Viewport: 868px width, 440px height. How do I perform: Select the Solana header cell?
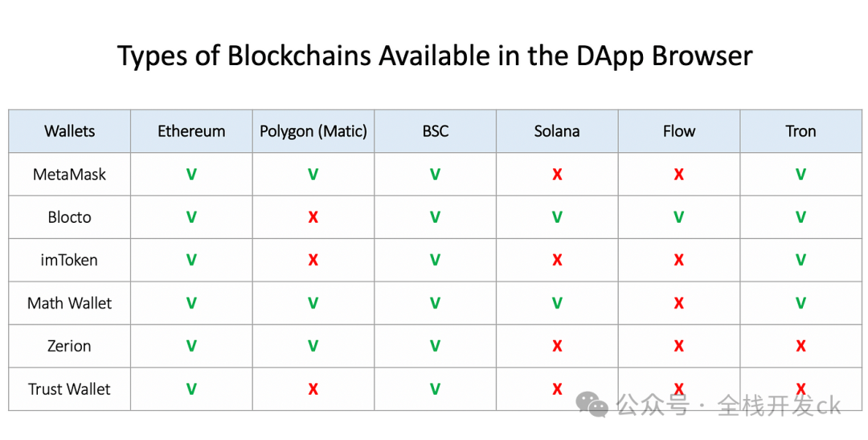[x=557, y=131]
